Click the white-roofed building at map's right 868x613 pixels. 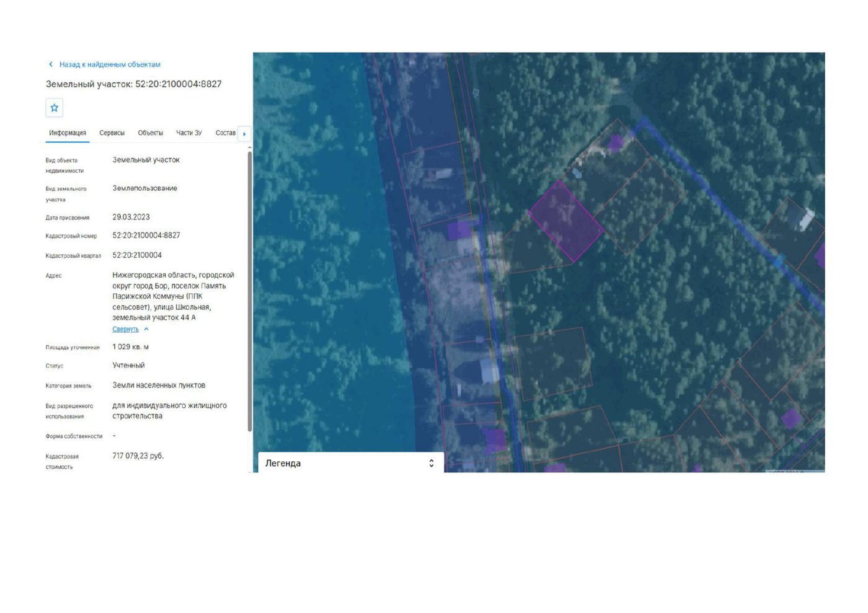(805, 219)
